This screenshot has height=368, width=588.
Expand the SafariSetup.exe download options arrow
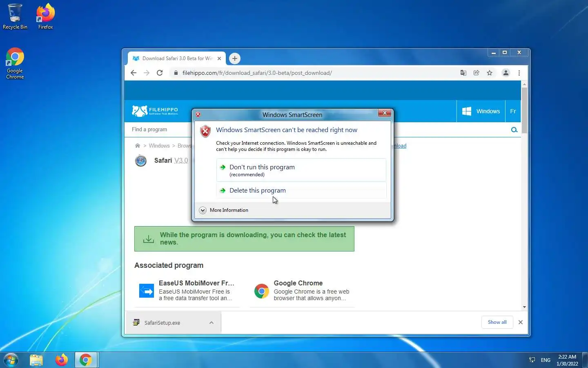coord(212,323)
